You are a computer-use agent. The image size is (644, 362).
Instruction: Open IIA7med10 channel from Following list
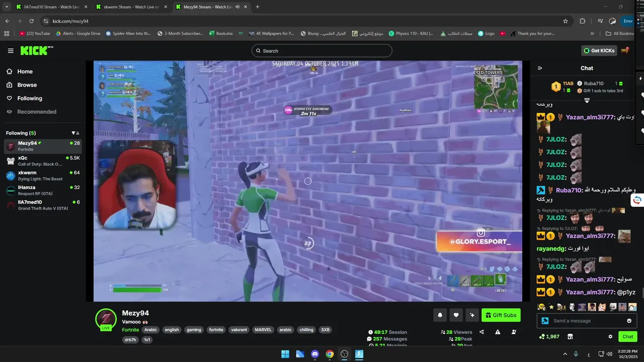pyautogui.click(x=43, y=205)
